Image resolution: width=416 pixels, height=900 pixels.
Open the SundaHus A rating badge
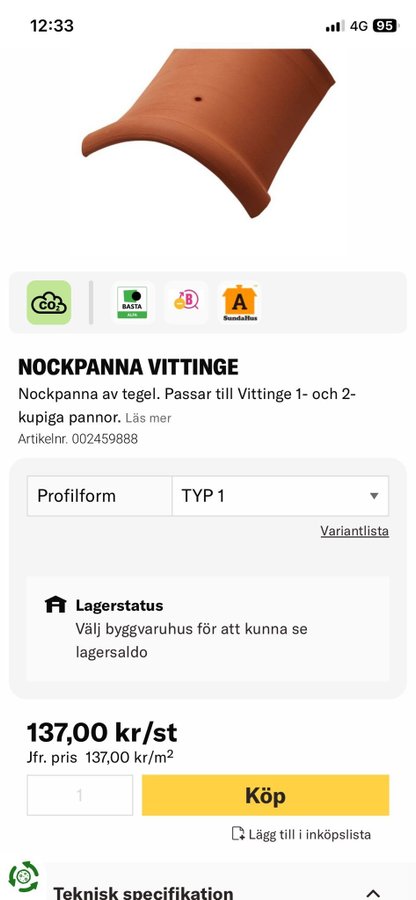(x=239, y=302)
